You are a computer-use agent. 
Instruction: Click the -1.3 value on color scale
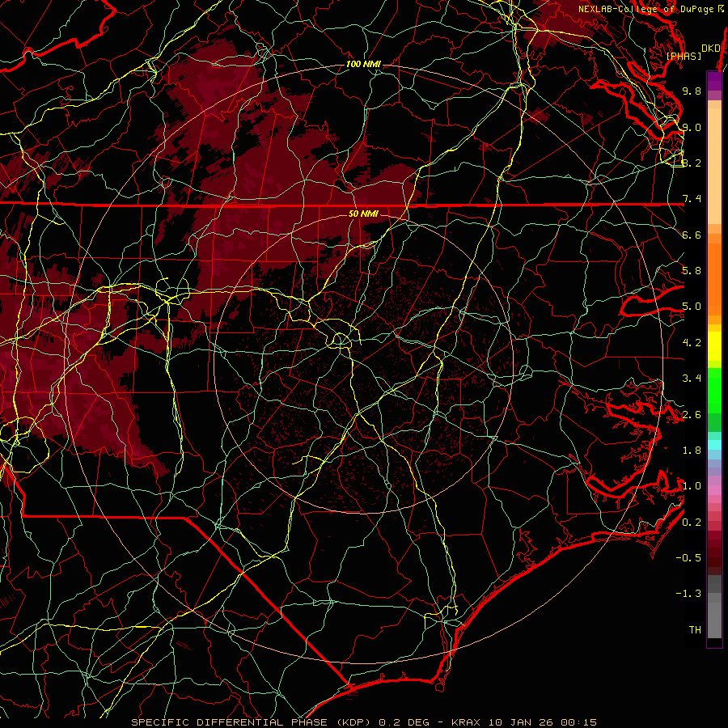688,594
